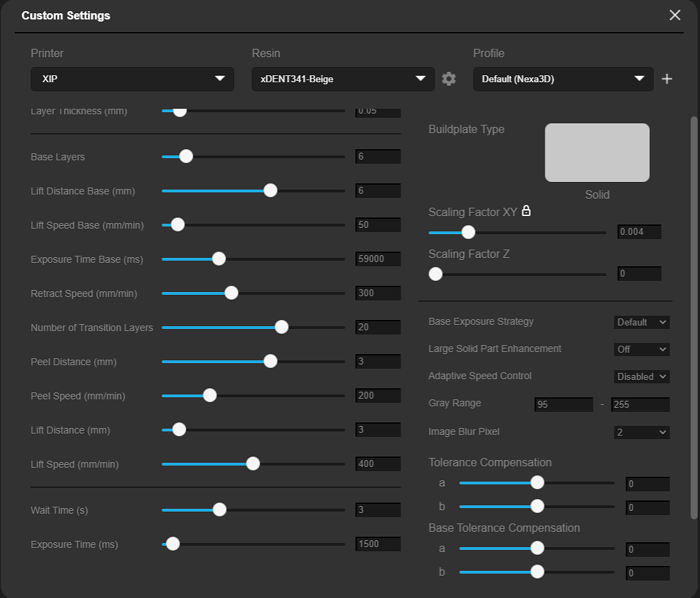Open Image Blur Pixel dropdown
The image size is (700, 598).
(x=641, y=432)
